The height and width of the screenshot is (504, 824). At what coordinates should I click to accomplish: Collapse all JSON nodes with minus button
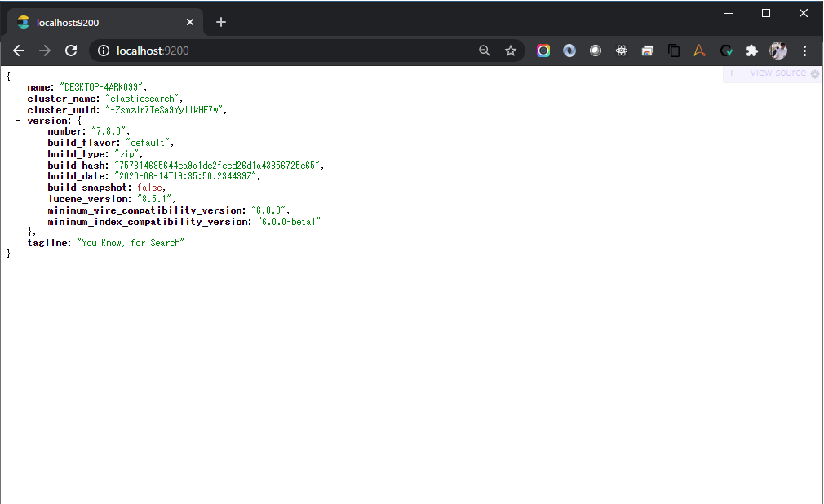[x=742, y=73]
